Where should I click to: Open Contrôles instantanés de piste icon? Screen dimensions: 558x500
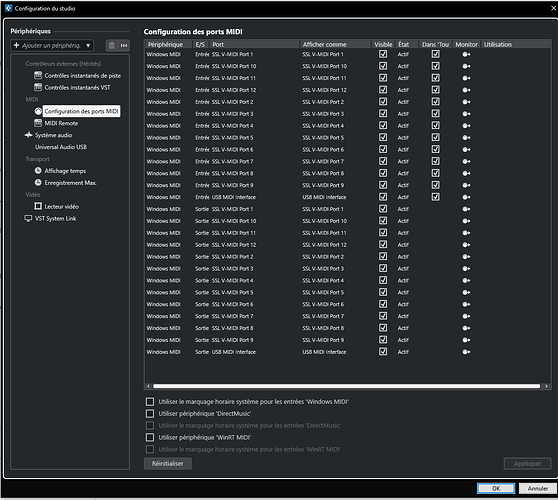pos(38,75)
